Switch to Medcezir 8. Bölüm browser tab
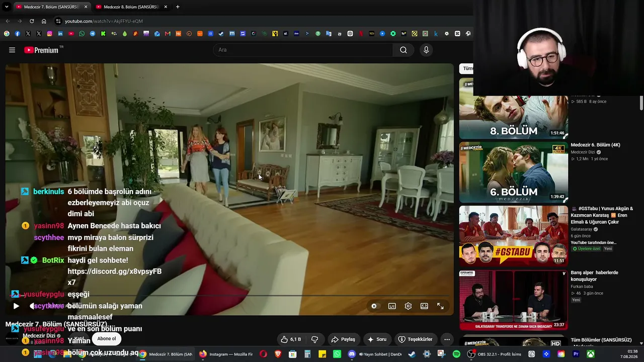This screenshot has height=362, width=644. (x=131, y=7)
